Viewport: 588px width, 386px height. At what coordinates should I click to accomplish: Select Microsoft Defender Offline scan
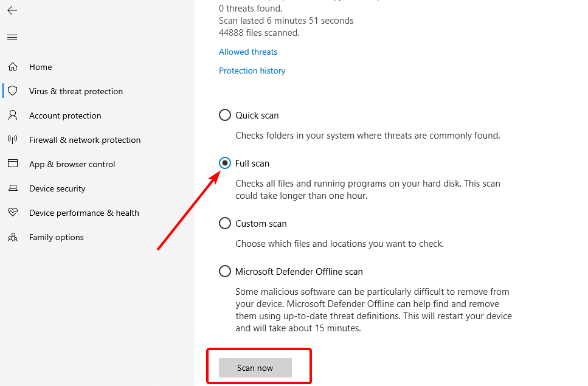225,271
